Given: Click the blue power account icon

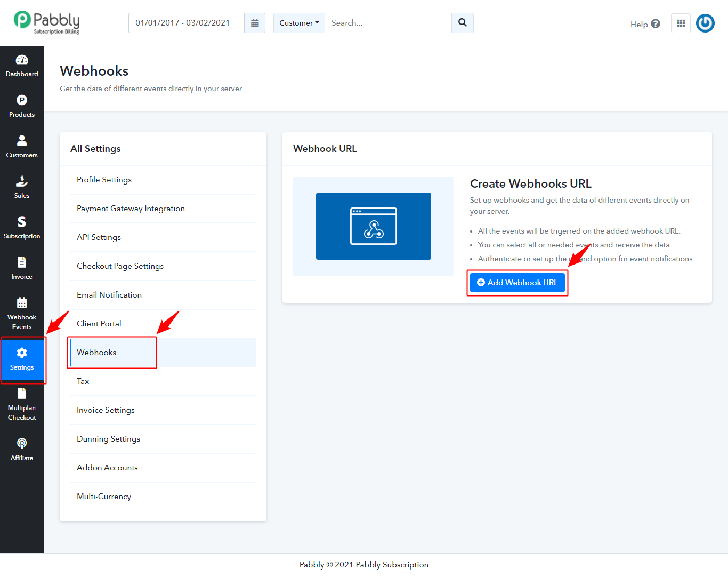Looking at the screenshot, I should [705, 23].
